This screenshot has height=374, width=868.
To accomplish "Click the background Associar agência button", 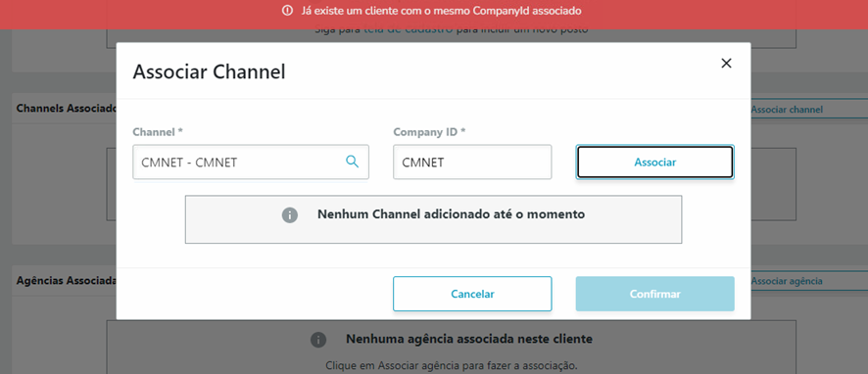I will pyautogui.click(x=808, y=281).
